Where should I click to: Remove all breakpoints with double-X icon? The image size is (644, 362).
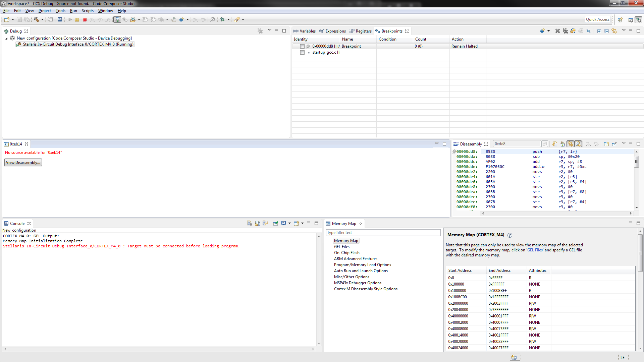[565, 31]
